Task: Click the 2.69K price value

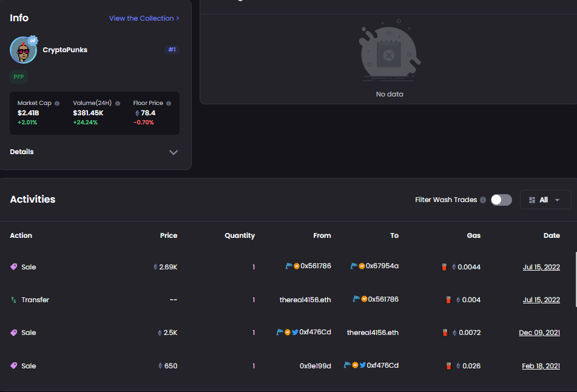Action: tap(168, 267)
